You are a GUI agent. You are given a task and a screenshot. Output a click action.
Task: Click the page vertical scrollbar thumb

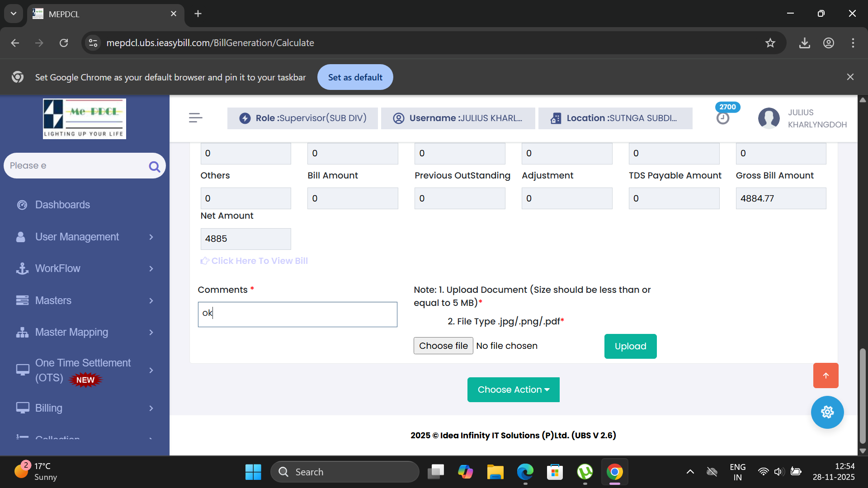863,395
